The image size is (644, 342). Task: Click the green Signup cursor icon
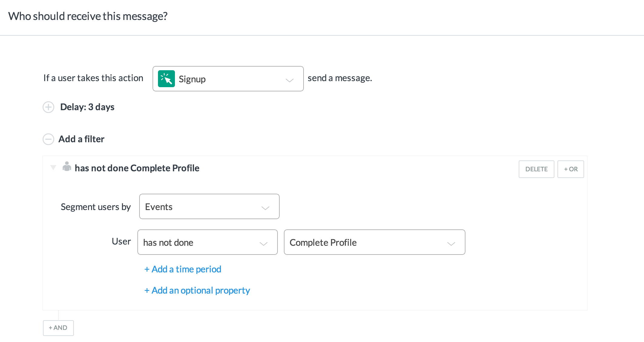[x=166, y=79]
